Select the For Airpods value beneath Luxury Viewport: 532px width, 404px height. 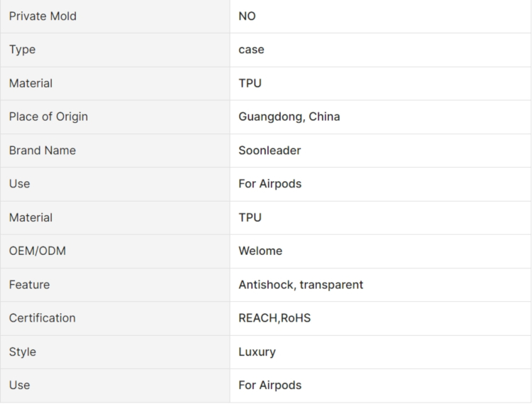(270, 385)
